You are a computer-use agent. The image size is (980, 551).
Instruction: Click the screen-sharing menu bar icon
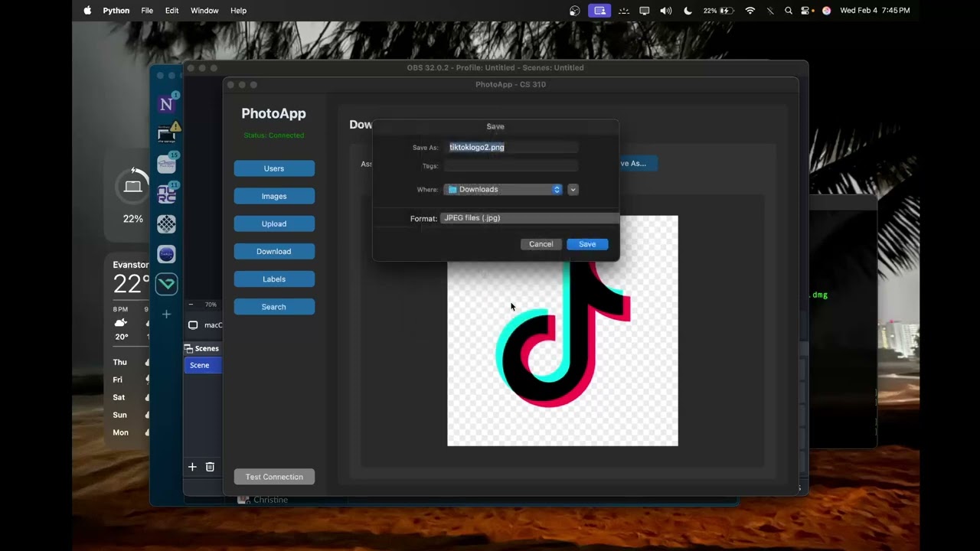(x=599, y=11)
